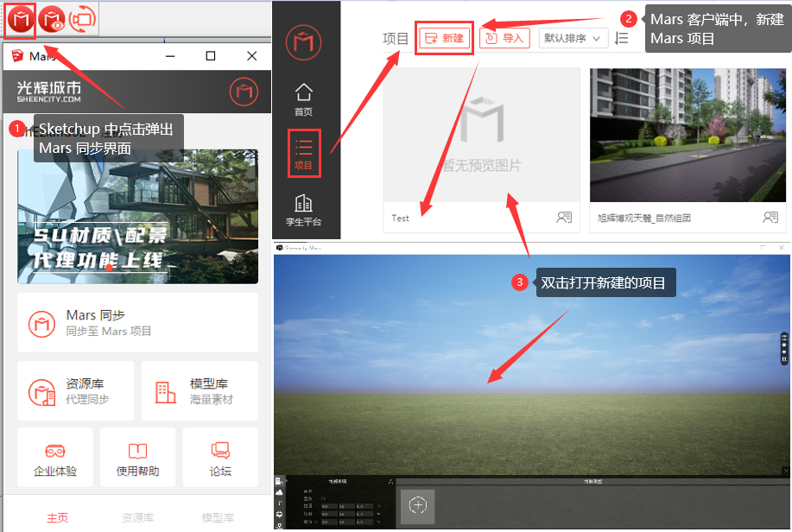Open 使用帮助
Viewport: 792px width, 532px height.
pos(138,458)
